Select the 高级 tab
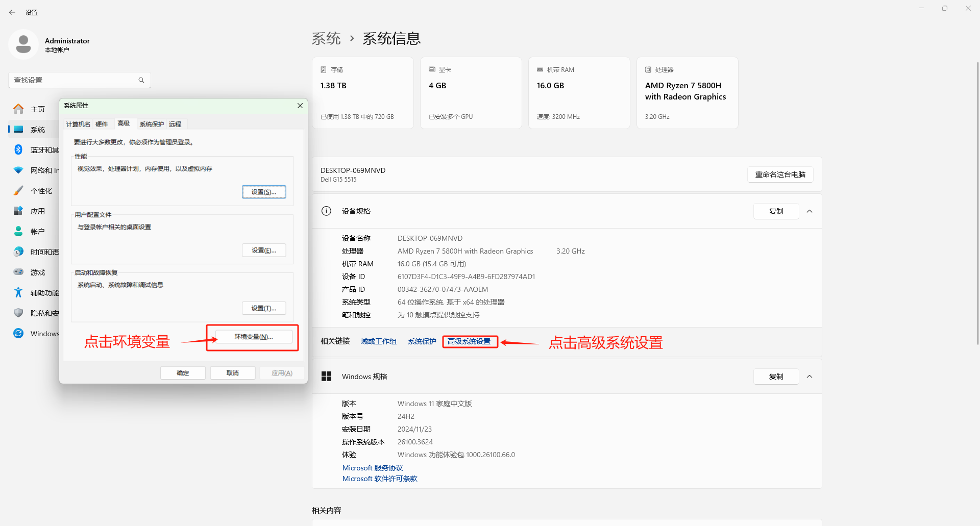The image size is (980, 526). tap(124, 123)
